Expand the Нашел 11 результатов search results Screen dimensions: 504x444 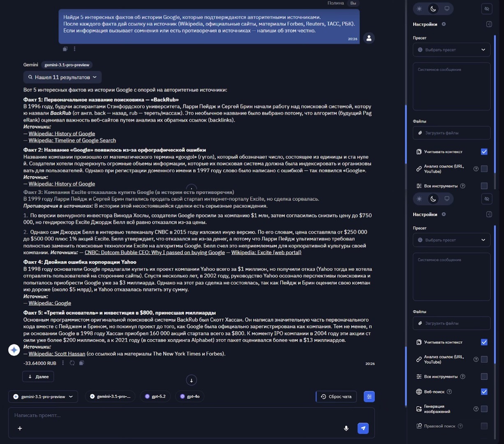point(62,77)
